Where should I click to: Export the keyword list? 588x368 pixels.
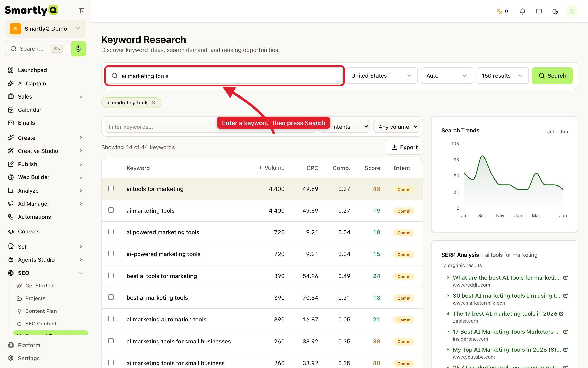point(404,147)
